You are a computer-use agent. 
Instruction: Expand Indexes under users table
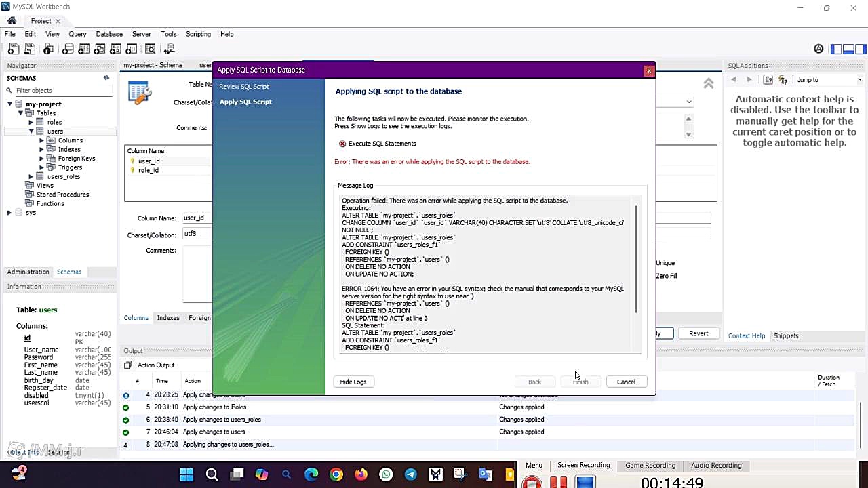pos(41,149)
